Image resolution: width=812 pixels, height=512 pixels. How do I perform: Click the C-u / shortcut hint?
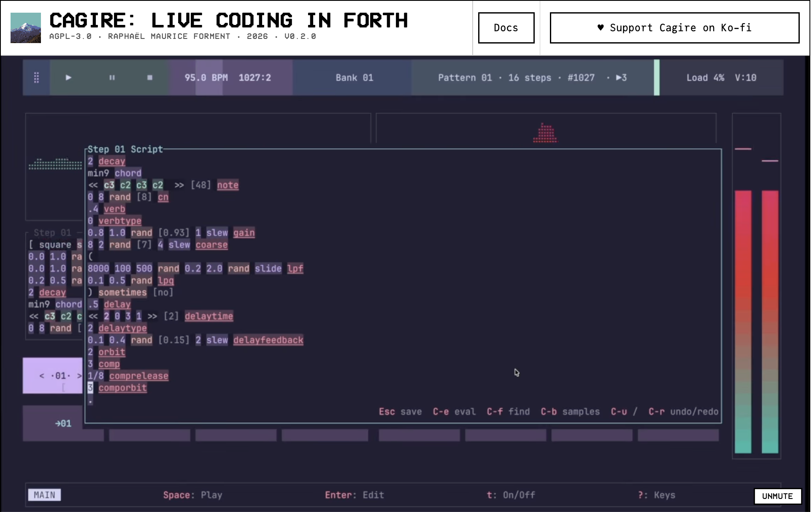tap(625, 412)
